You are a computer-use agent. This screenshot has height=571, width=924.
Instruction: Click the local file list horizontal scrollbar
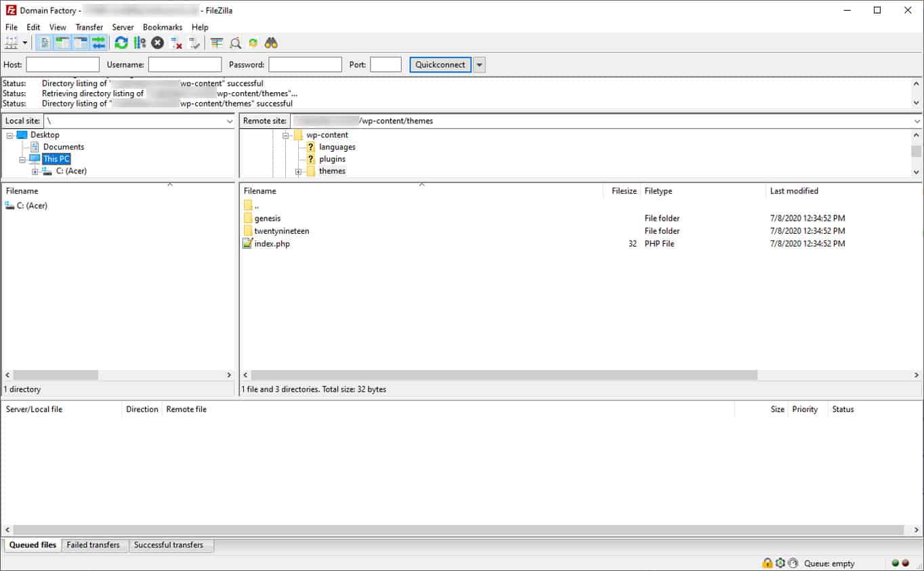coord(119,375)
